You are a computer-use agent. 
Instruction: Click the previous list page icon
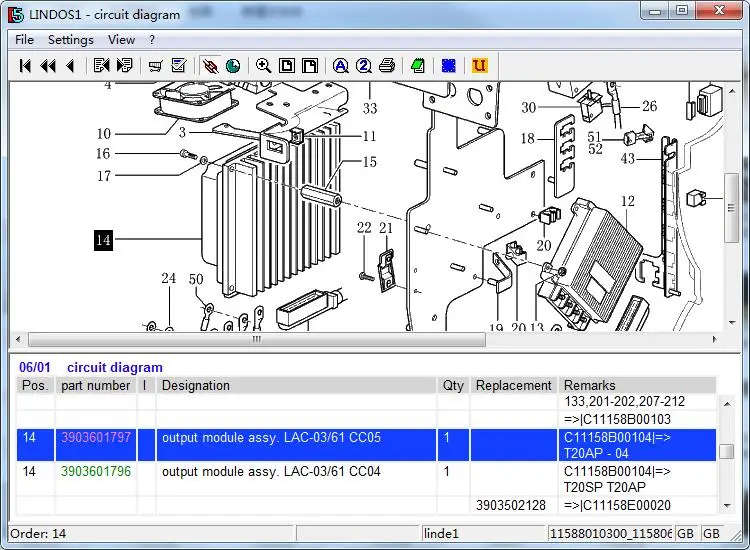(x=101, y=66)
